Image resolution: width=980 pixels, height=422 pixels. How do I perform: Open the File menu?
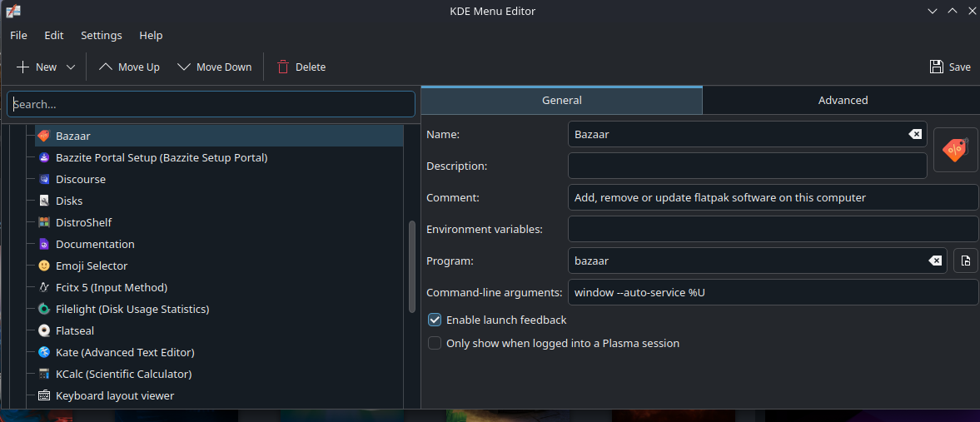[x=19, y=36]
